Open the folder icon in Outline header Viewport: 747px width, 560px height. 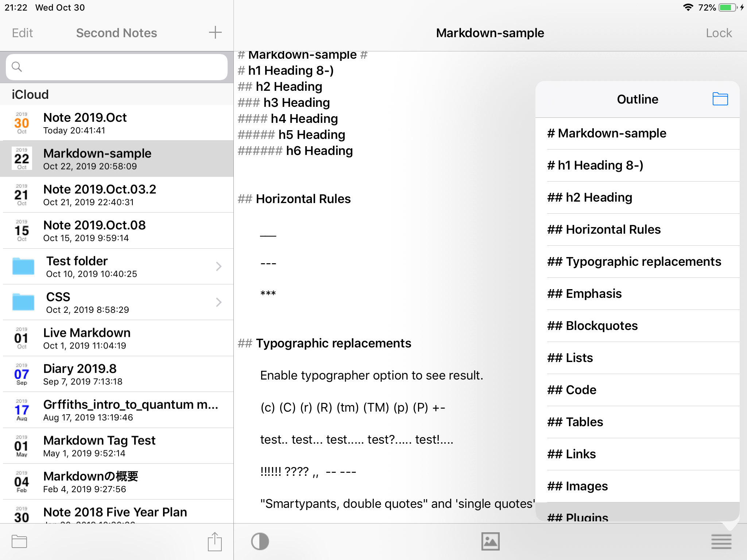720,99
